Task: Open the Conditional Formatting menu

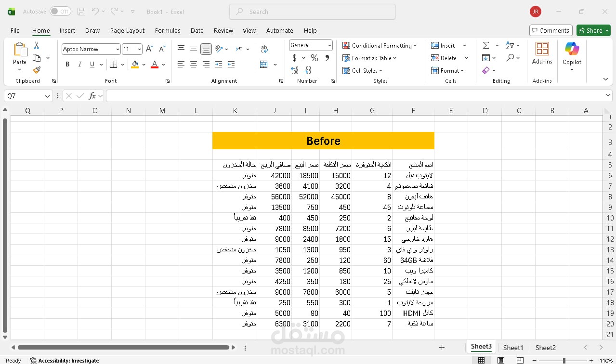Action: 380,45
